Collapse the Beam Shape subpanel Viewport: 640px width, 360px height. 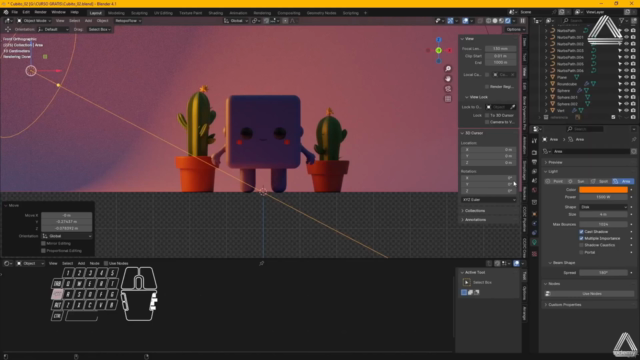tap(563, 262)
